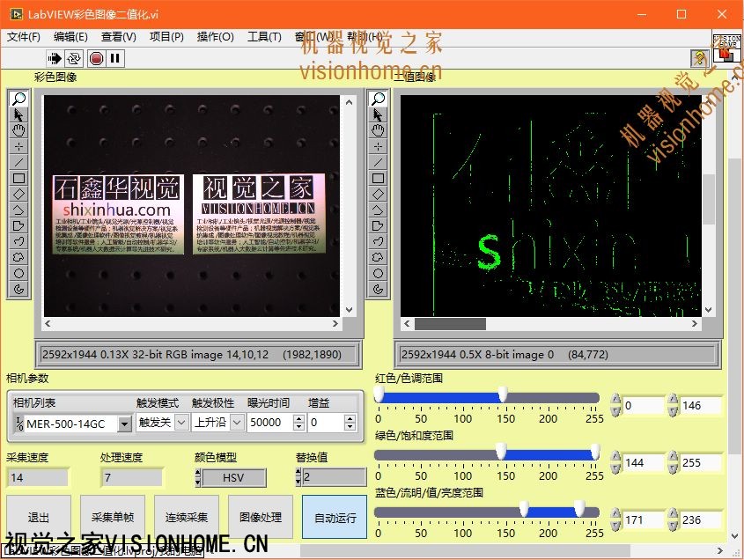Click stepper beside red range minimum 0
The width and height of the screenshot is (744, 560).
[615, 405]
